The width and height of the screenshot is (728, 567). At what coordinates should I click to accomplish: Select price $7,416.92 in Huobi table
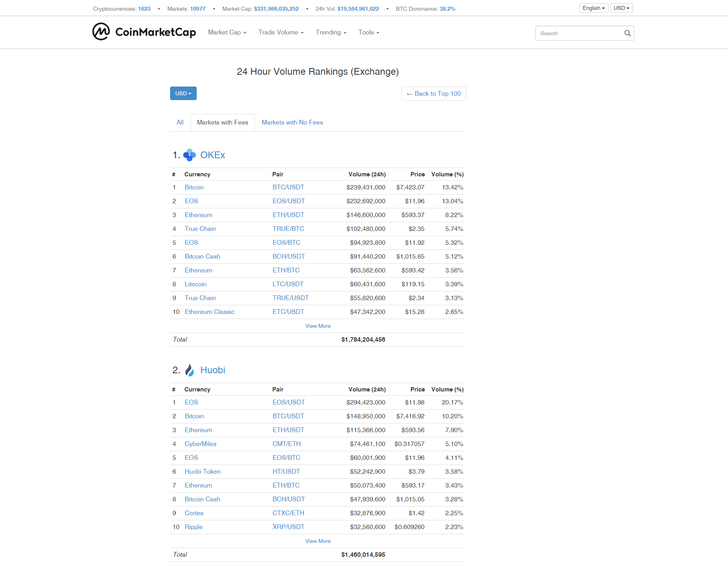[410, 416]
